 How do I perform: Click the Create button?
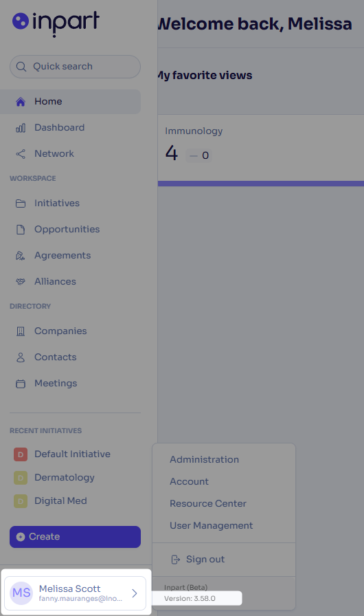coord(76,537)
